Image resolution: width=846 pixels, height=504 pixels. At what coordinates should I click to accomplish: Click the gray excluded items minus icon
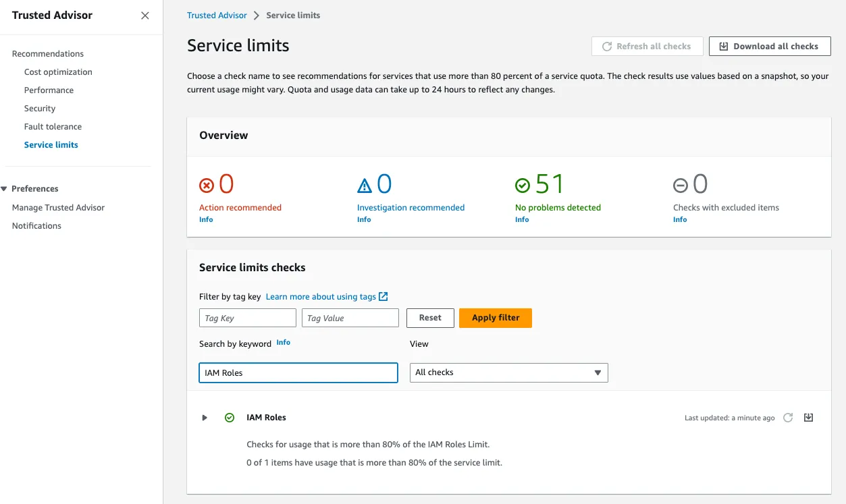[681, 185]
